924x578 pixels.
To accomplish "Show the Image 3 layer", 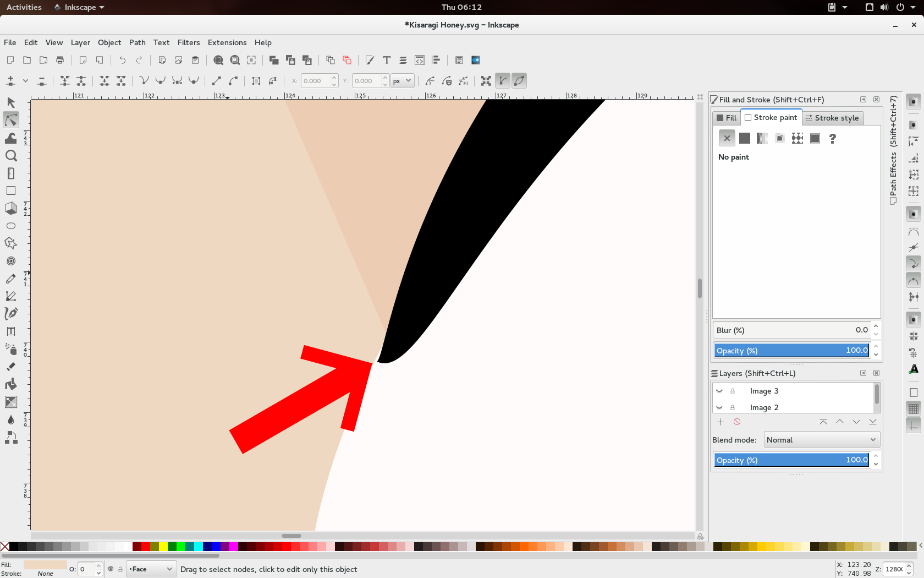I will pos(719,391).
